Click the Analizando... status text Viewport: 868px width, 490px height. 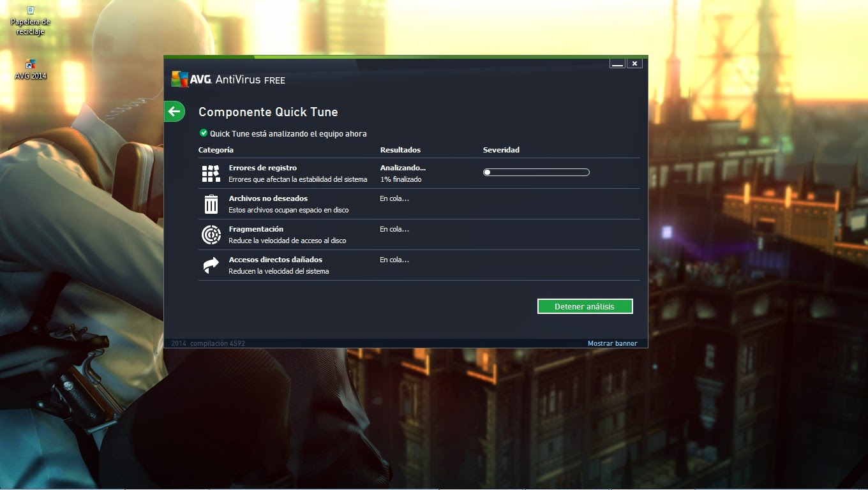pyautogui.click(x=403, y=168)
